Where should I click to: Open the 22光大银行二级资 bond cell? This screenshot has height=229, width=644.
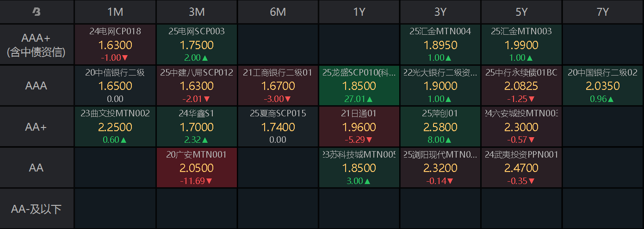[440, 86]
